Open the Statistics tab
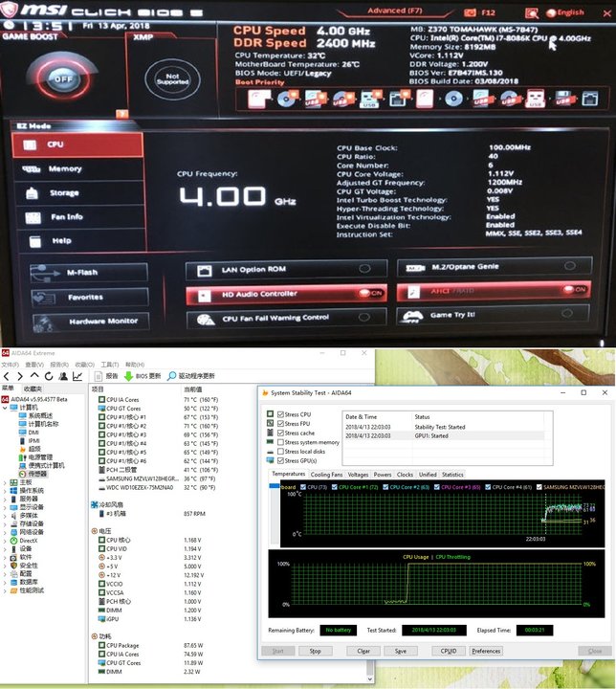The image size is (616, 689). [x=452, y=475]
